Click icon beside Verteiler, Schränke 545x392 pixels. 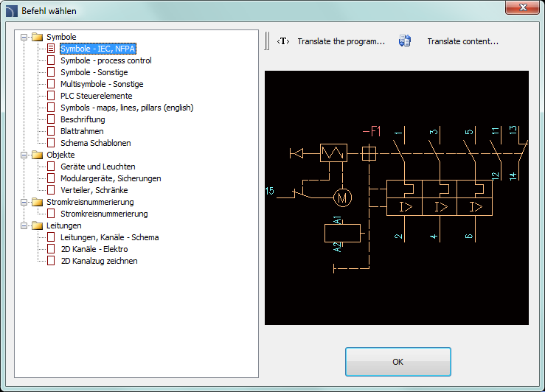pyautogui.click(x=51, y=190)
